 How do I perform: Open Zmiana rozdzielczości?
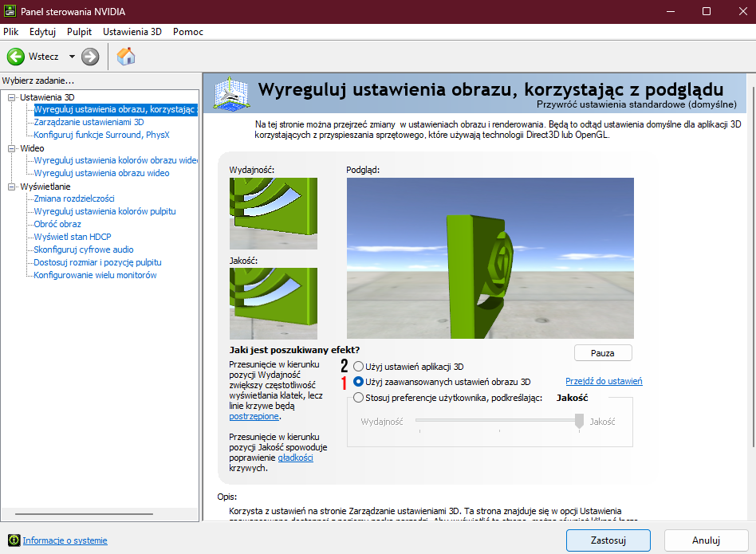point(74,198)
